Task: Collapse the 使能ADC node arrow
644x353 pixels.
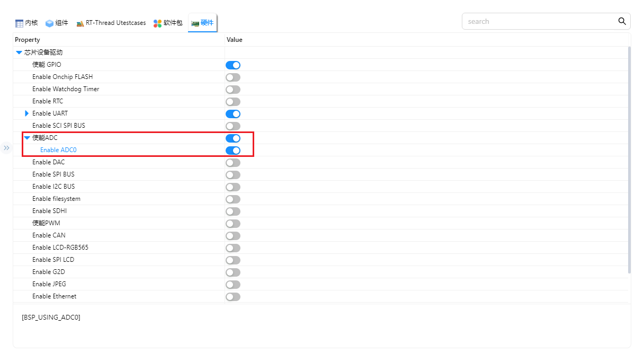Action: (x=27, y=138)
